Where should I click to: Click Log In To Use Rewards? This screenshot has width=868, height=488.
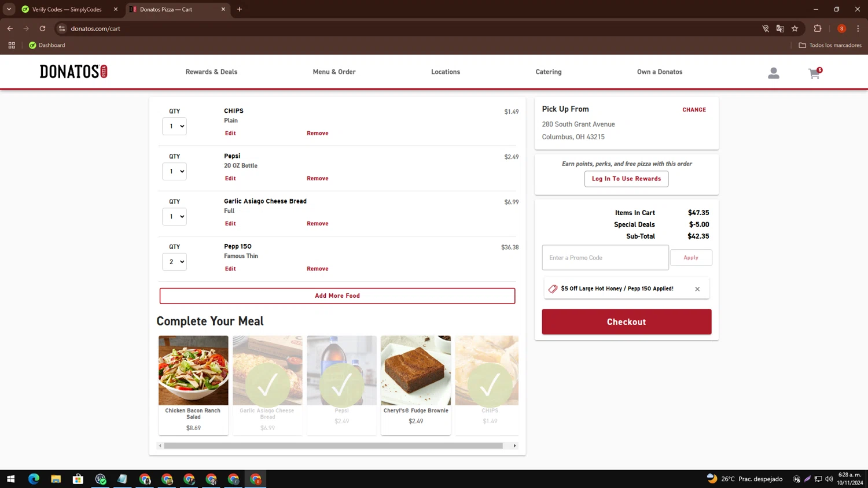coord(626,179)
